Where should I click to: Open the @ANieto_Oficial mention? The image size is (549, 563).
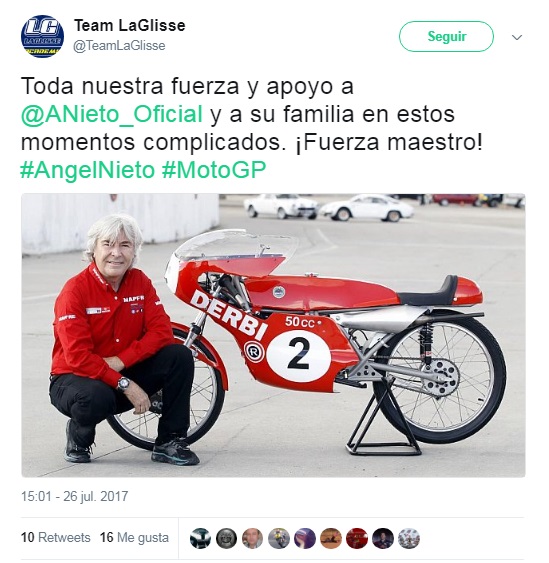[112, 114]
